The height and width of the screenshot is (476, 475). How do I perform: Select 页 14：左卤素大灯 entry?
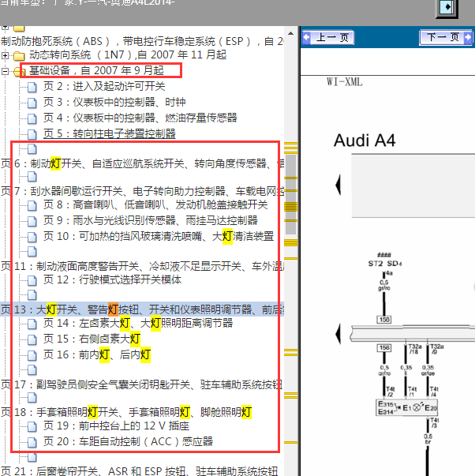pos(138,323)
